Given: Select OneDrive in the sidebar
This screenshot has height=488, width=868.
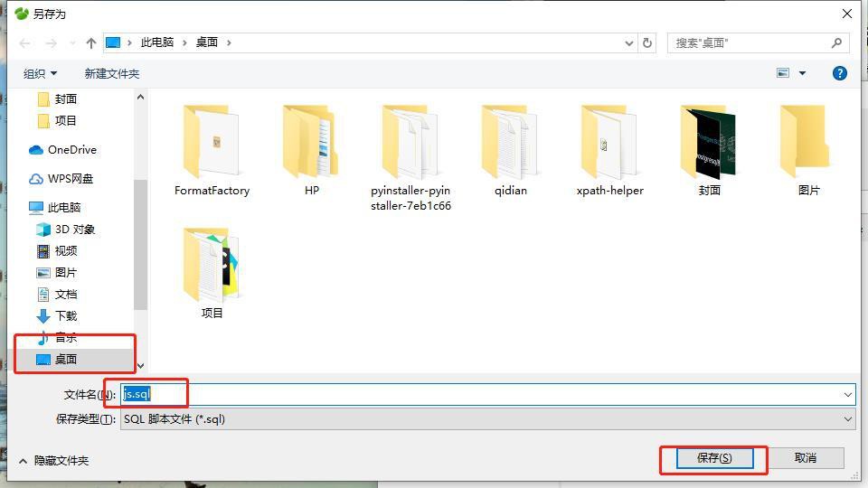Looking at the screenshot, I should (62, 150).
